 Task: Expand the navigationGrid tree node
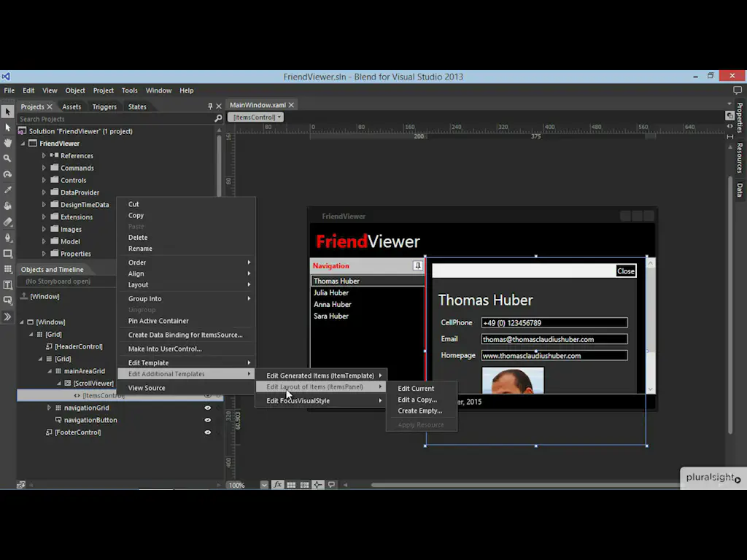point(49,408)
